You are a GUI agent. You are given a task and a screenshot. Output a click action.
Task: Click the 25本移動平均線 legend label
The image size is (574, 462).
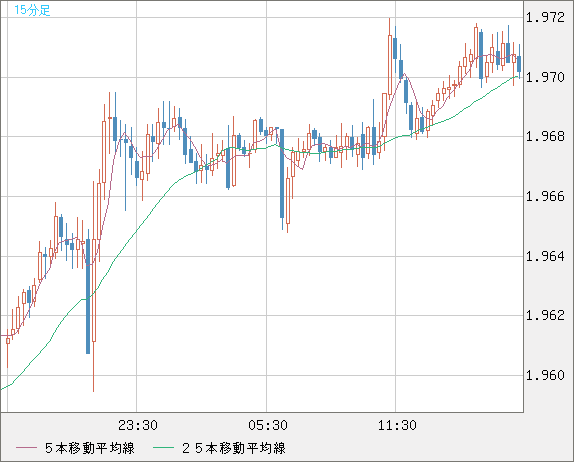coord(234,448)
